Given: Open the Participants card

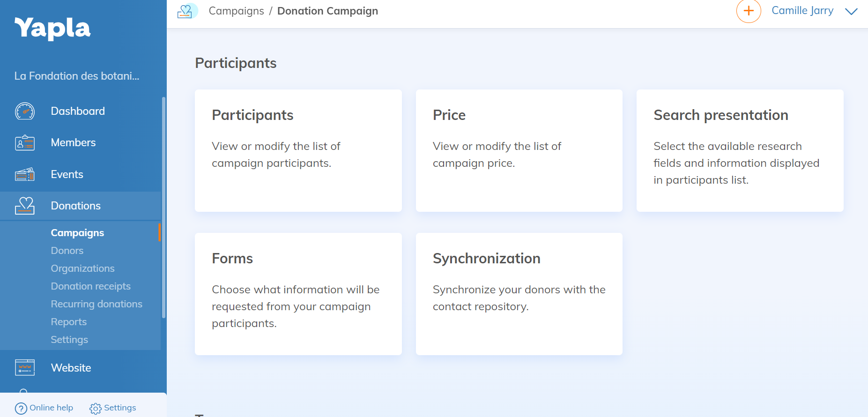Looking at the screenshot, I should [x=298, y=150].
